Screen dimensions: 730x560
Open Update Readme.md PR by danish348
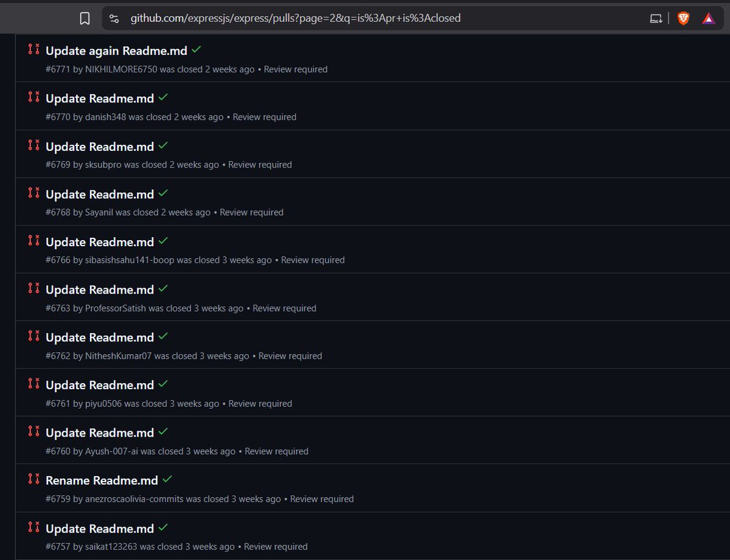(100, 99)
